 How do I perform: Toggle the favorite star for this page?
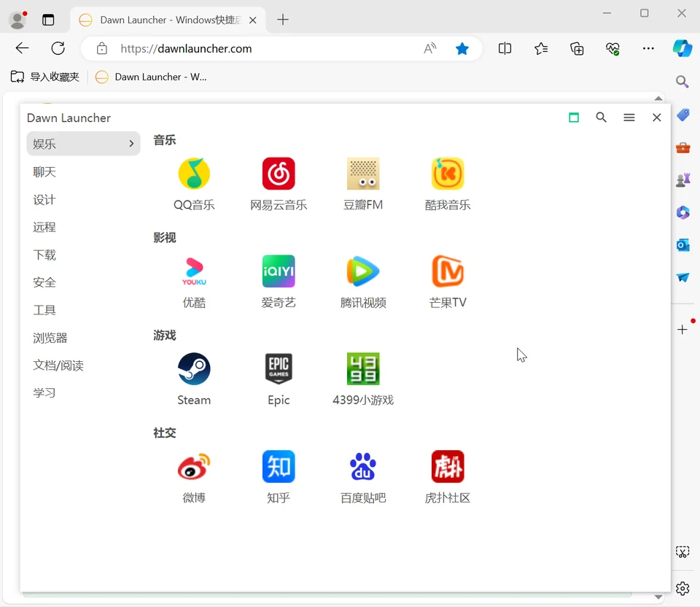point(462,48)
